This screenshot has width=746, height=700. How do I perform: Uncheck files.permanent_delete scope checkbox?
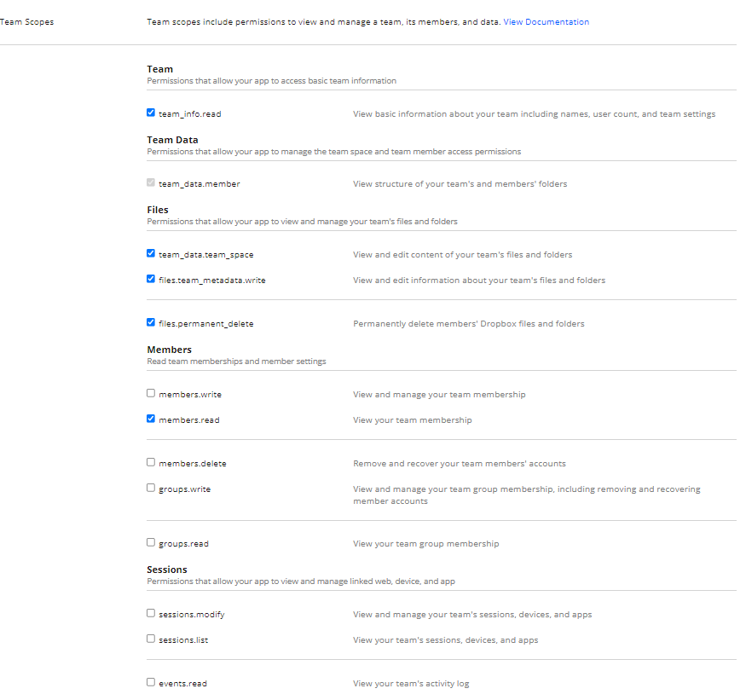coord(151,323)
